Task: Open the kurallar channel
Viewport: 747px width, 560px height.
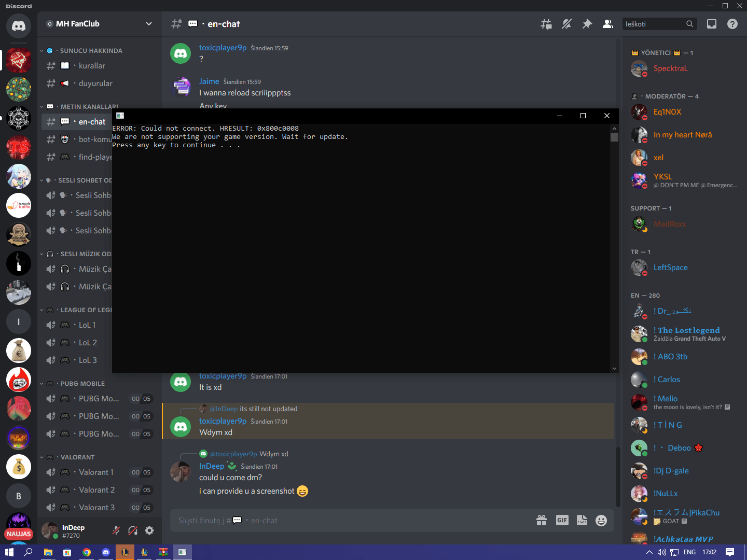Action: pos(100,66)
